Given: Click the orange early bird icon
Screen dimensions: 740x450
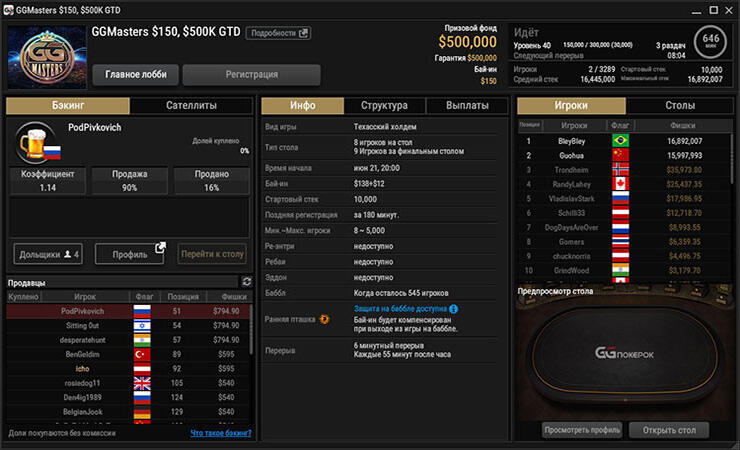Looking at the screenshot, I should click(324, 319).
